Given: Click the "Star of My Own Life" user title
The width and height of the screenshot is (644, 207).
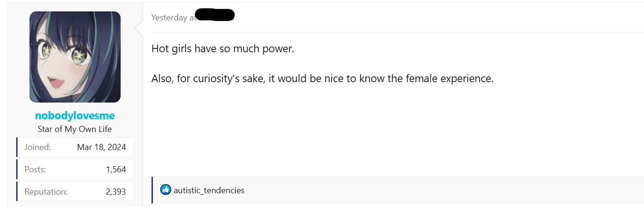Looking at the screenshot, I should [75, 129].
